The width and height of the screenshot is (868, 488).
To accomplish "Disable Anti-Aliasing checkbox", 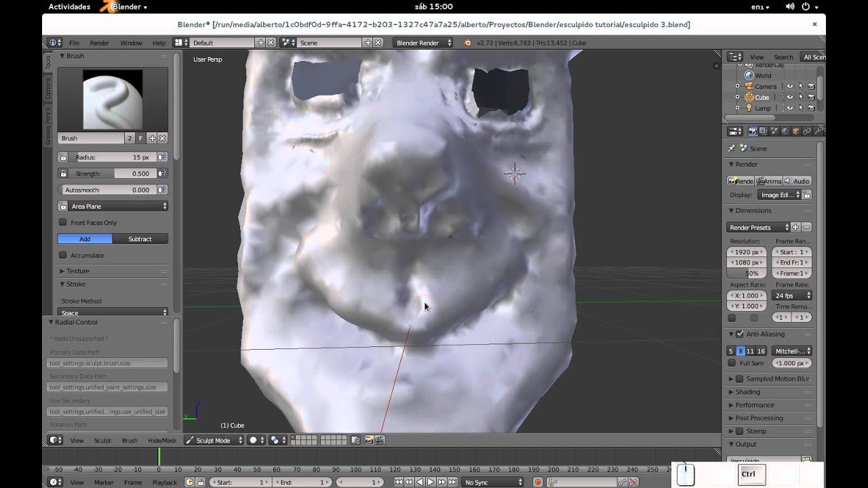I will pyautogui.click(x=740, y=334).
